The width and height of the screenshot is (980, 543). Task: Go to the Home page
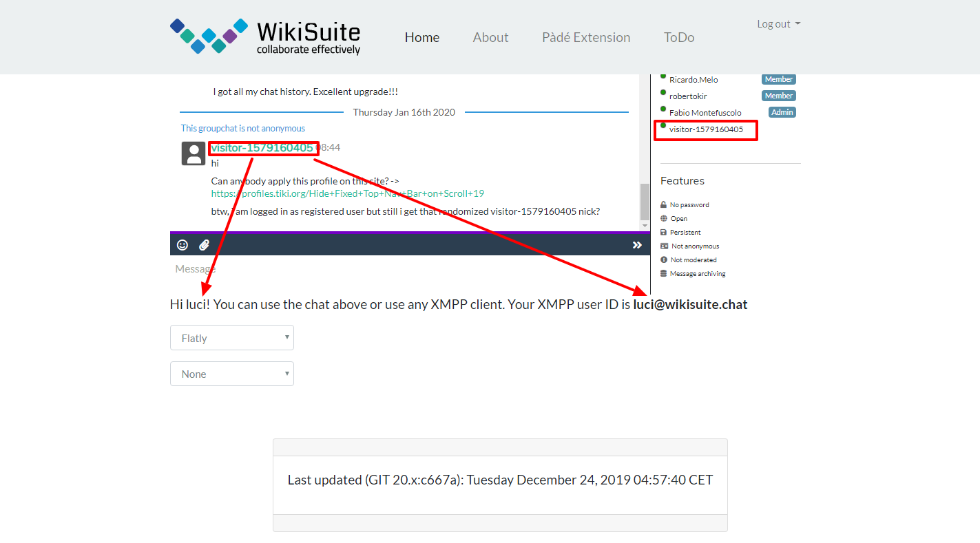[x=422, y=37]
